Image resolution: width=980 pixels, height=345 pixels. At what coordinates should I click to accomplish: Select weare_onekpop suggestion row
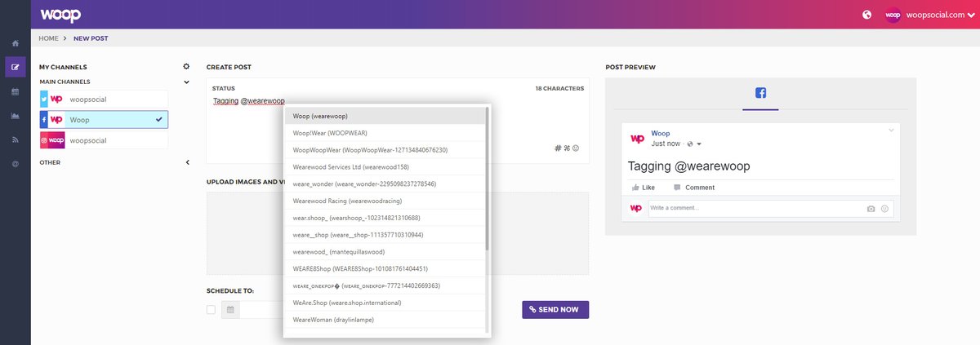tap(385, 286)
